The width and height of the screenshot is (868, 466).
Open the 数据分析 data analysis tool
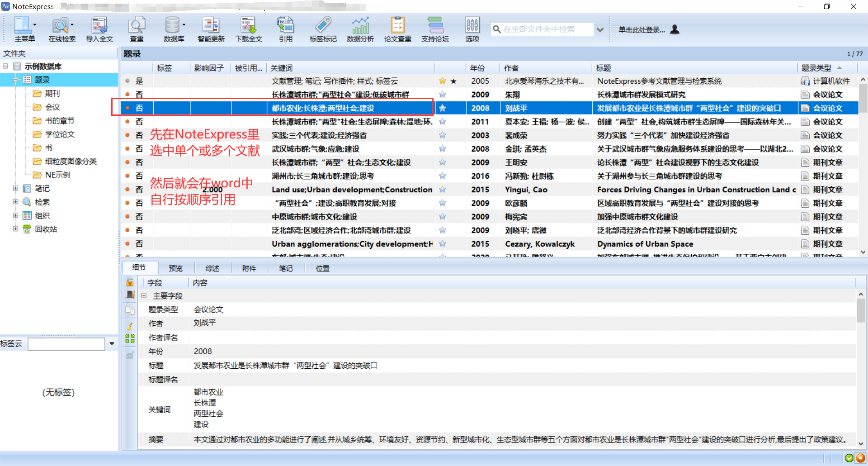pyautogui.click(x=360, y=29)
